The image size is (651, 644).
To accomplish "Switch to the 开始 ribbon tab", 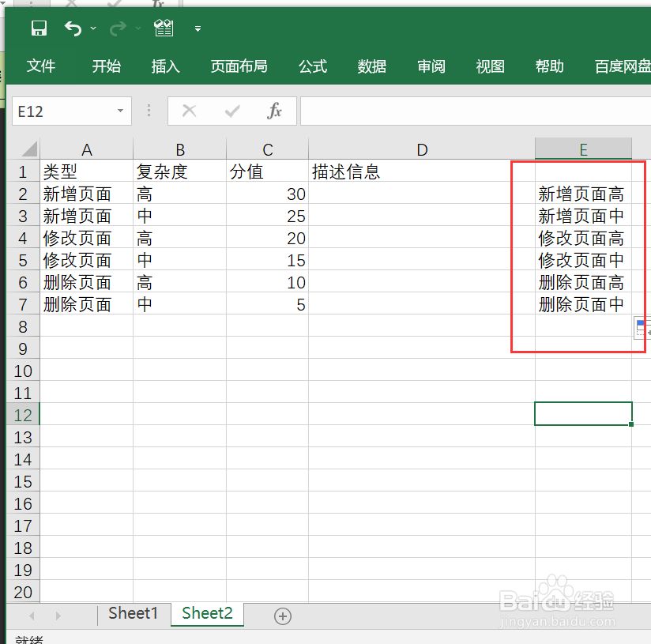I will coord(107,66).
